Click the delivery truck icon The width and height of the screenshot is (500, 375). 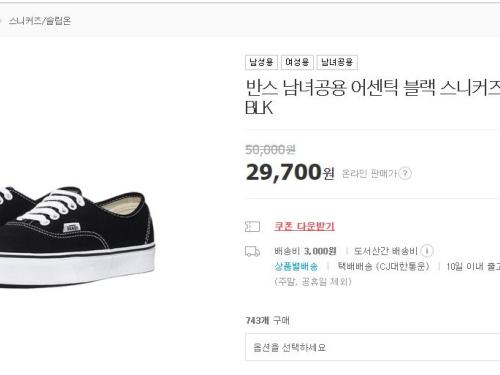(x=252, y=251)
